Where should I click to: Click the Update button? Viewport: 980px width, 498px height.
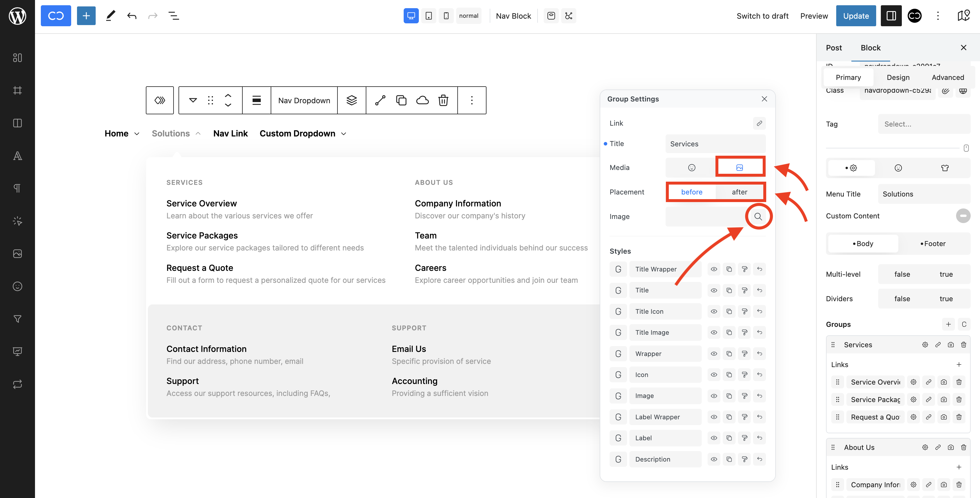point(855,16)
